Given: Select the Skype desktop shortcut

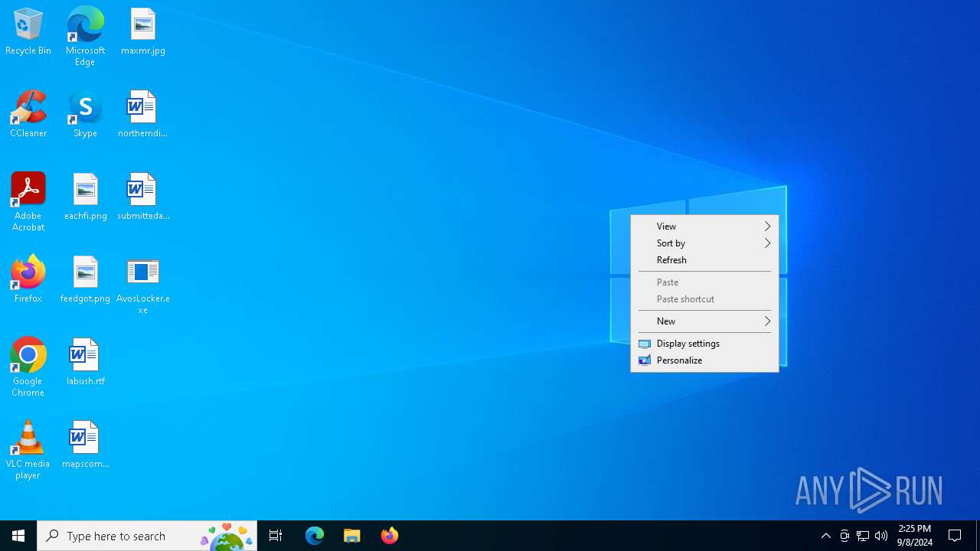Looking at the screenshot, I should (85, 115).
